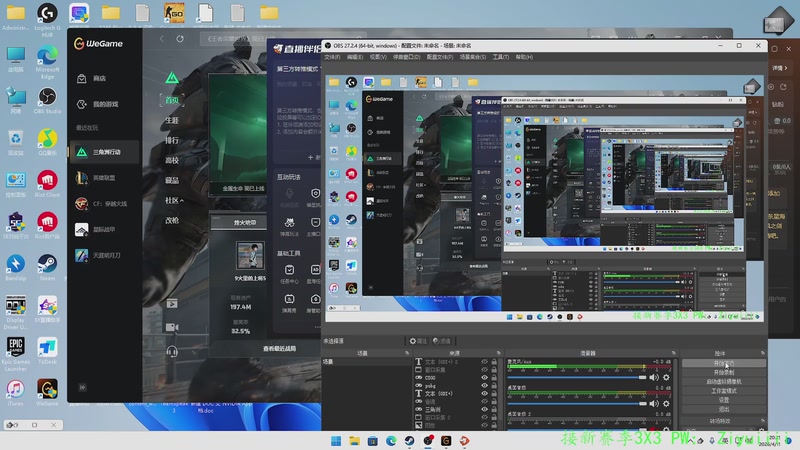This screenshot has height=450, width=800.
Task: Mute the 桌面音频 speaker icon in OBS mixer
Action: coord(654,404)
